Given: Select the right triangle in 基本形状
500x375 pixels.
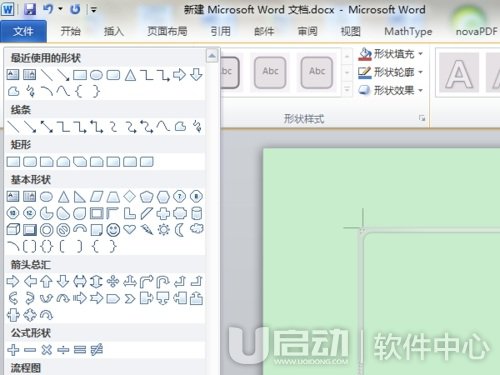Looking at the screenshot, I should (80, 197).
